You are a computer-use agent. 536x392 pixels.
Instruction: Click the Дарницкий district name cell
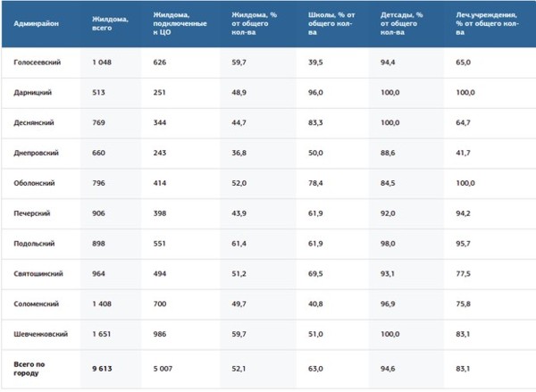coord(32,93)
